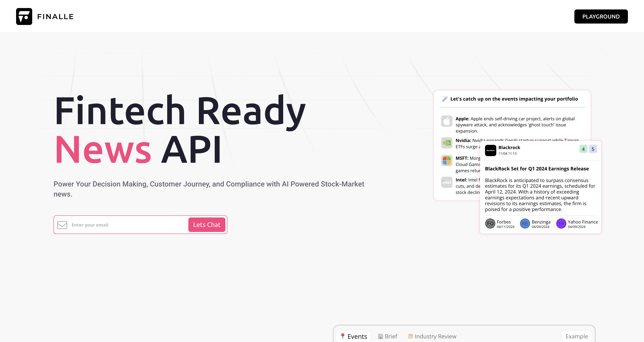Click the green badge numbered 4

(583, 149)
